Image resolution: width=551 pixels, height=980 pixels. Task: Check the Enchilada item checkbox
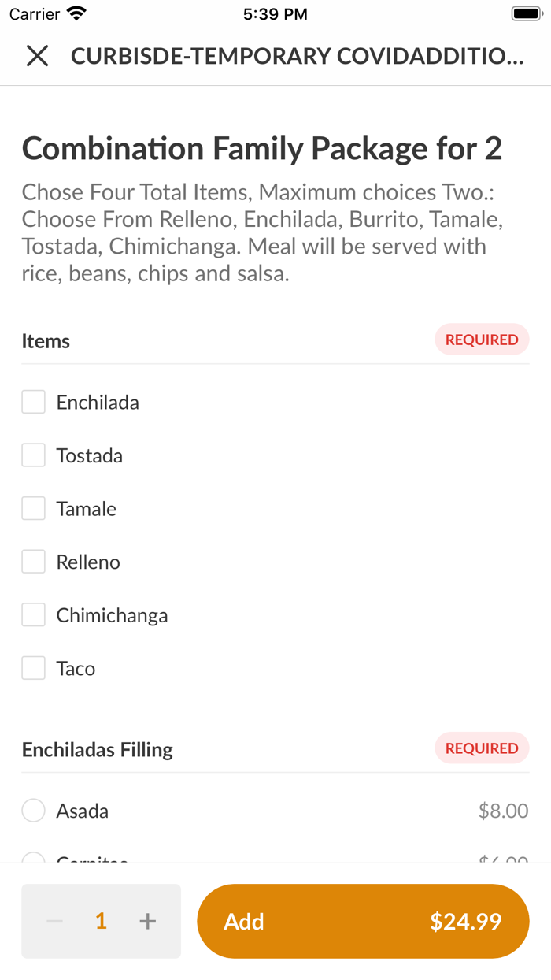pyautogui.click(x=33, y=402)
